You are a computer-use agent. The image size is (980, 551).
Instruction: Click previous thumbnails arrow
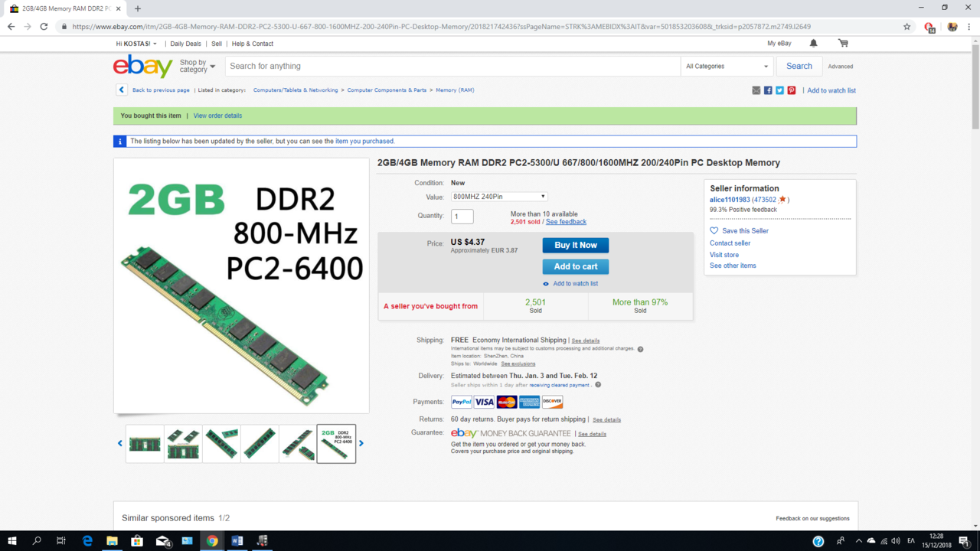[119, 443]
